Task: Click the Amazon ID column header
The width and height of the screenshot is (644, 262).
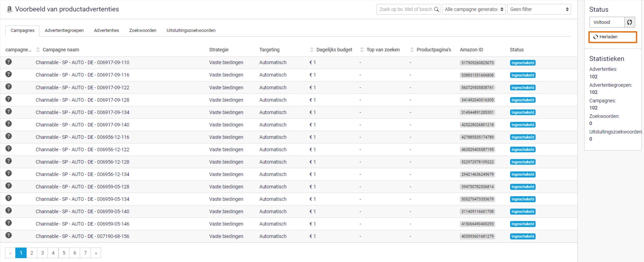Action: click(x=471, y=50)
